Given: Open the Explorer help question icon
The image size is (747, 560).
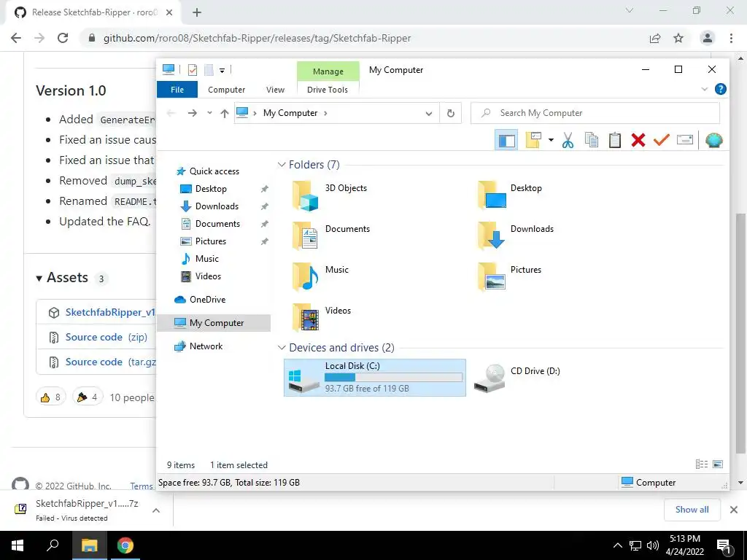Looking at the screenshot, I should tap(720, 89).
